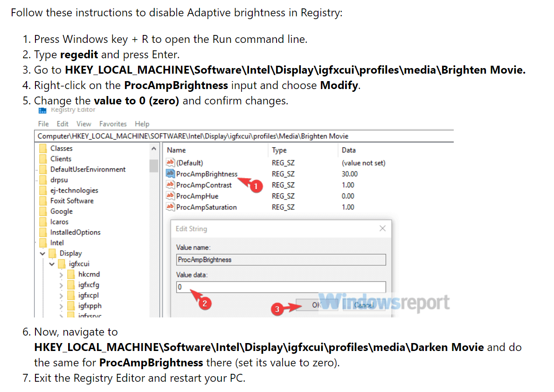Expand the igfxpph tree node
Screen dimensions: 554x392
tap(61, 306)
